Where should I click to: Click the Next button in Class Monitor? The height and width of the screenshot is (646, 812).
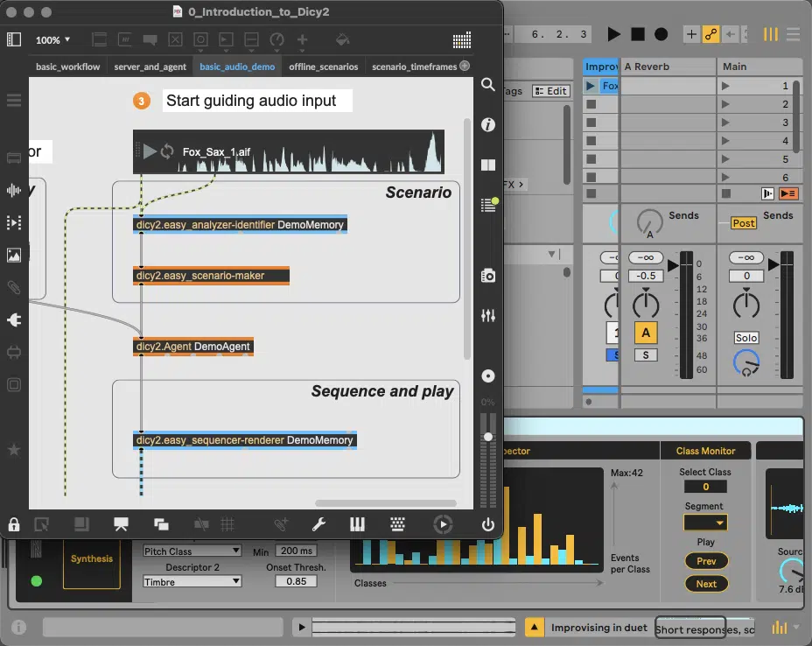point(706,584)
